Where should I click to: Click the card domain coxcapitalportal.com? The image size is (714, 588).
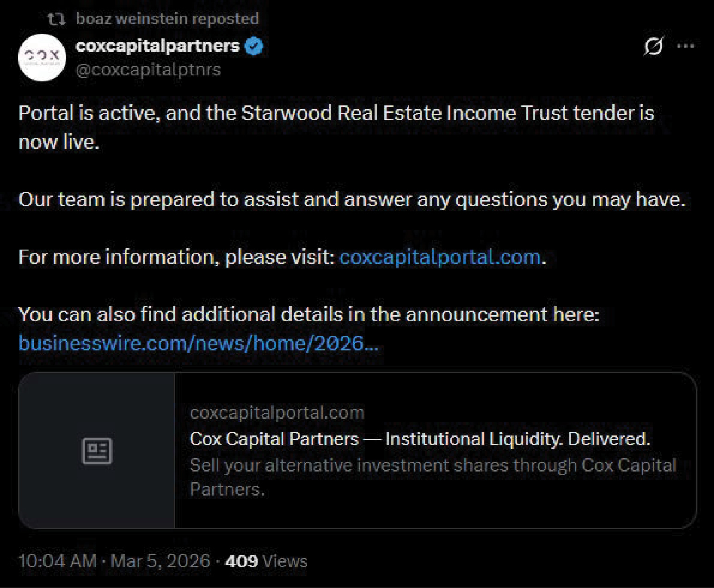[x=277, y=412]
